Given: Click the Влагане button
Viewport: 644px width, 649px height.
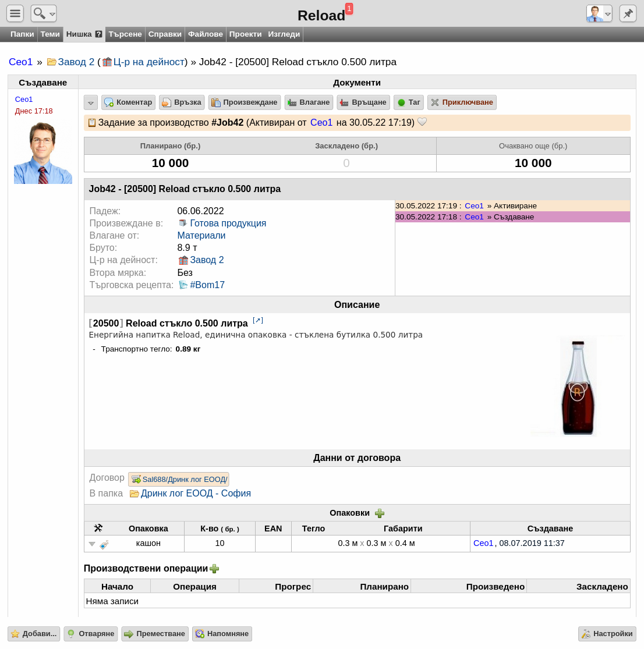Looking at the screenshot, I should pos(309,102).
